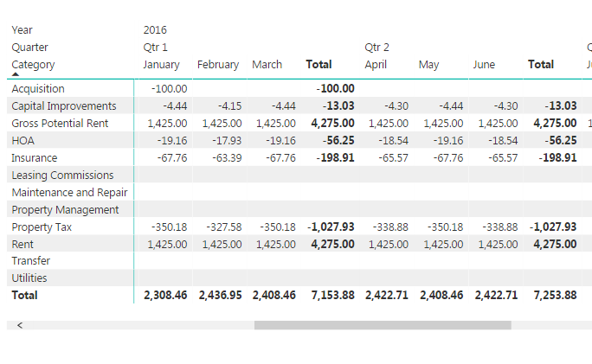This screenshot has height=364, width=592.
Task: Select the Qtr 1 Total column header
Action: point(319,65)
